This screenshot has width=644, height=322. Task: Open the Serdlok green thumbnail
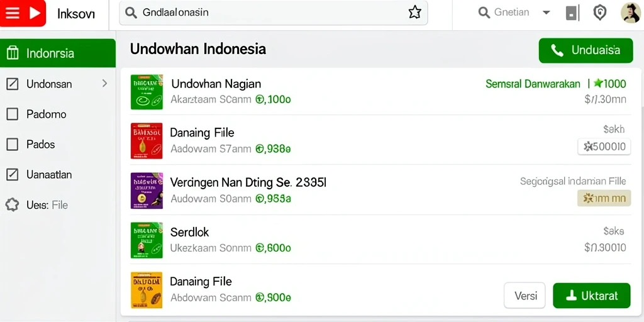tap(147, 240)
